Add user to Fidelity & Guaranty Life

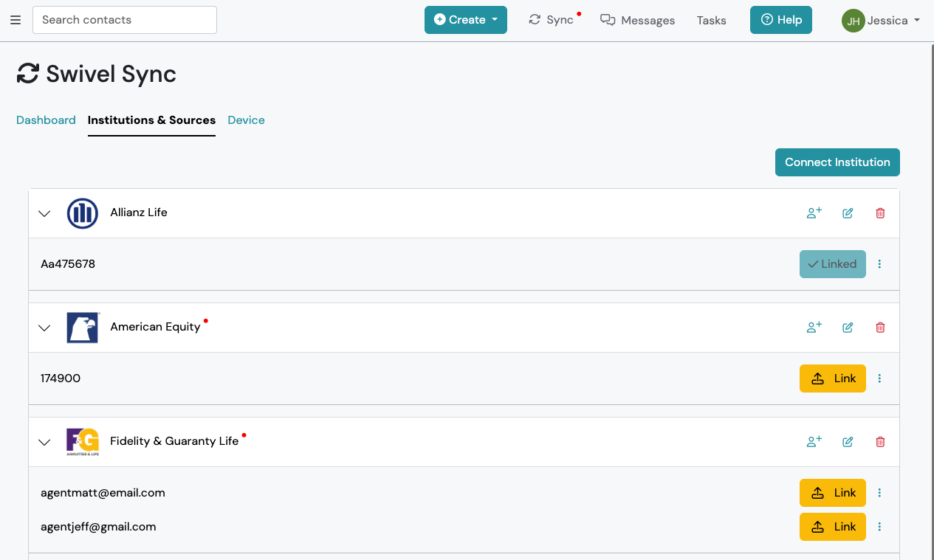coord(814,442)
